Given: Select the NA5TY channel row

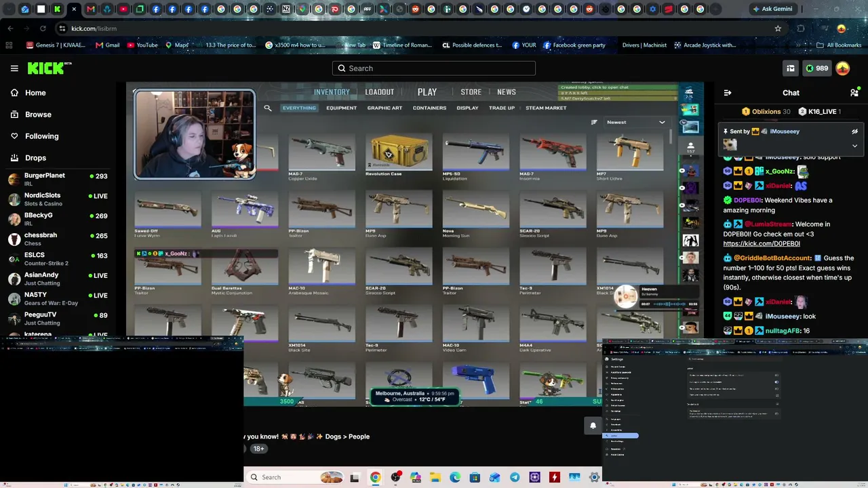Looking at the screenshot, I should [58, 298].
